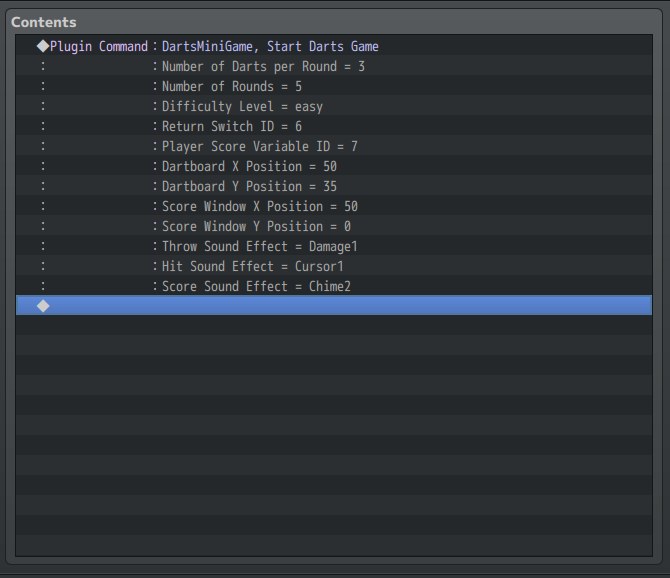Select the Hit Sound Effect = Cursor1 line
The height and width of the screenshot is (578, 670).
pos(334,266)
